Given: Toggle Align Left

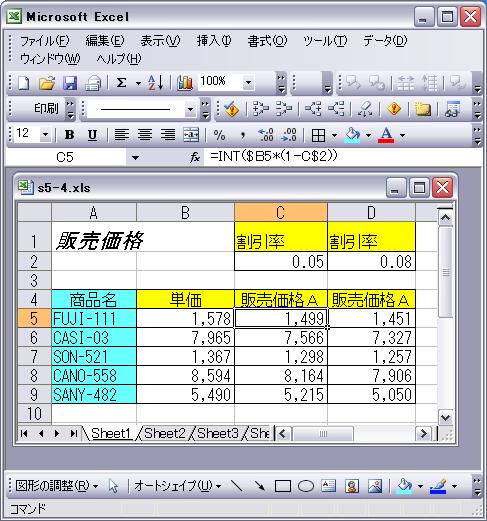Looking at the screenshot, I should (122, 135).
